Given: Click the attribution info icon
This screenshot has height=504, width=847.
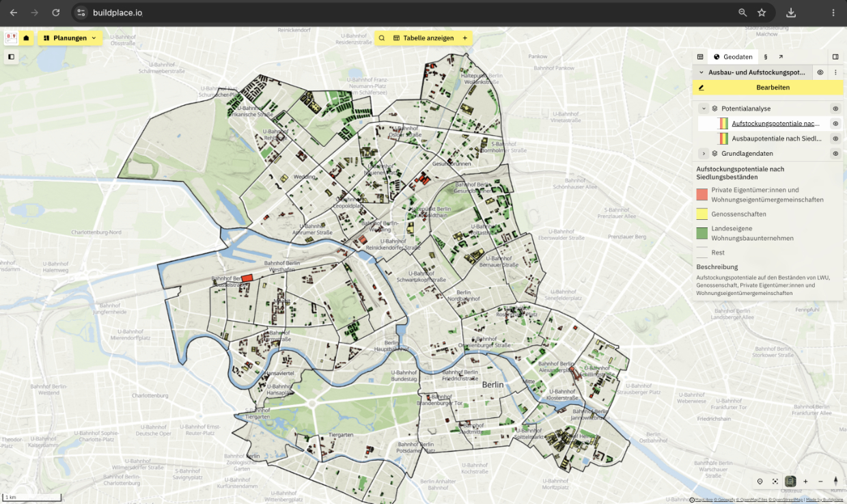Looking at the screenshot, I should click(x=693, y=500).
